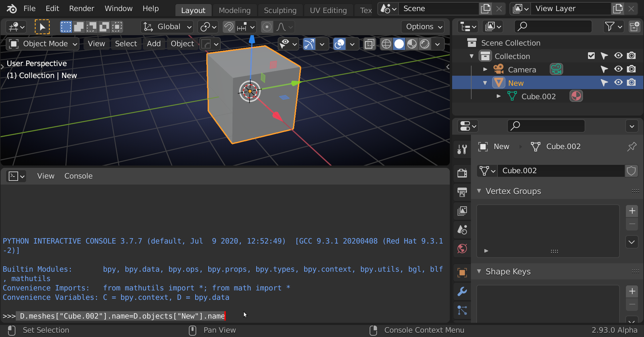Image resolution: width=644 pixels, height=337 pixels.
Task: Click the material preview sphere beside Cube.002
Action: click(x=576, y=96)
